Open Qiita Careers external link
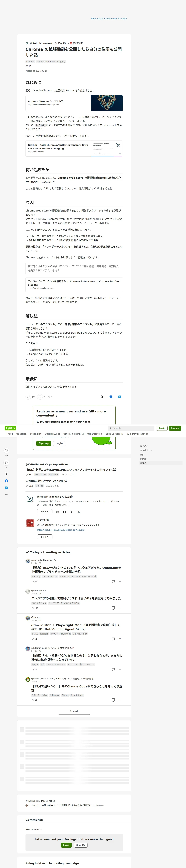 114,434
